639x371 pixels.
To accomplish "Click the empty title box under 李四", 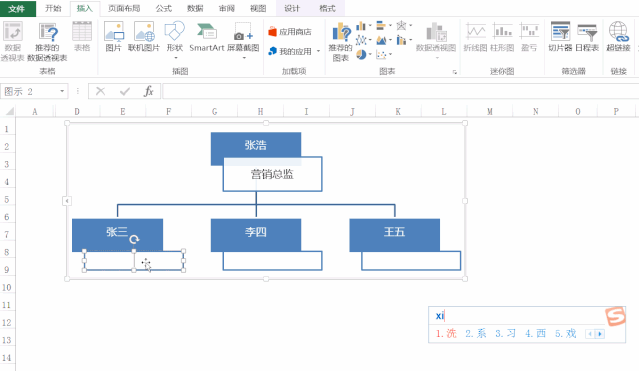I will 273,261.
